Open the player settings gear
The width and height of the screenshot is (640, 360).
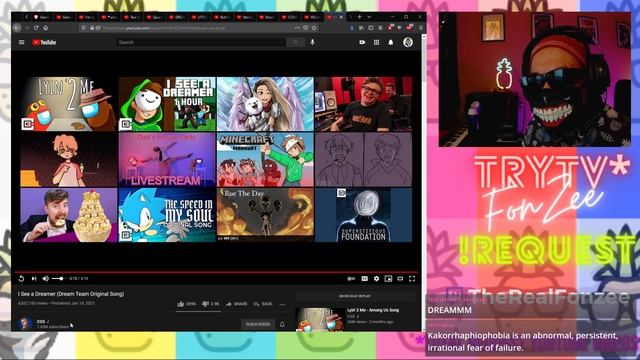pos(376,279)
